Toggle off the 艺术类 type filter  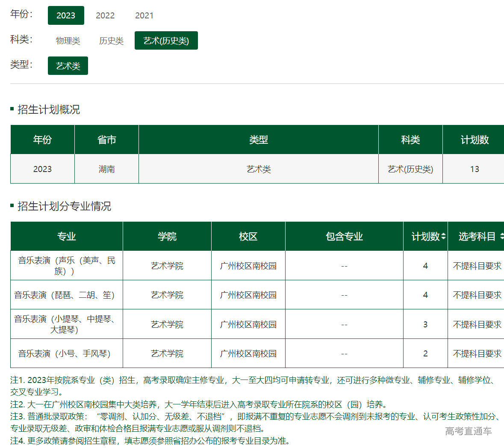click(68, 65)
